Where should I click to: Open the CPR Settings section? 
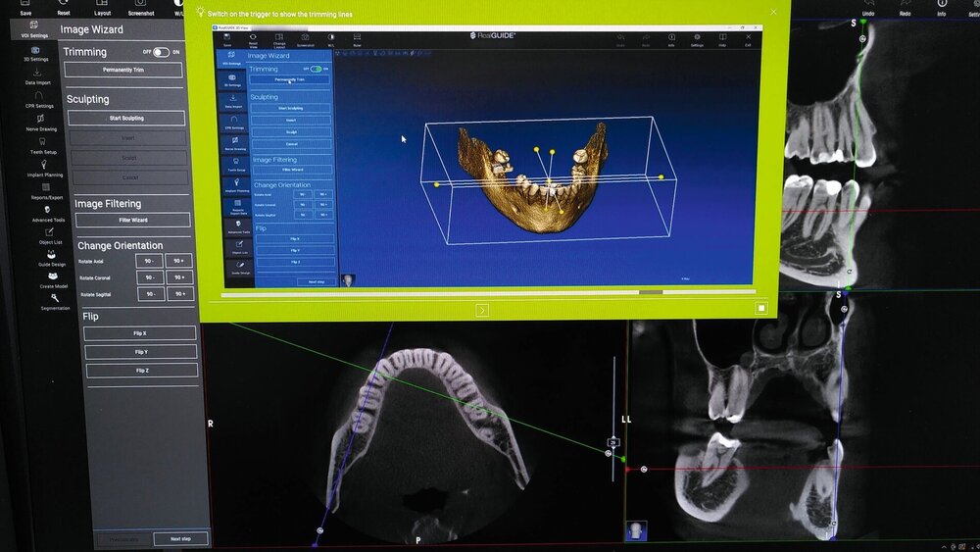point(38,99)
